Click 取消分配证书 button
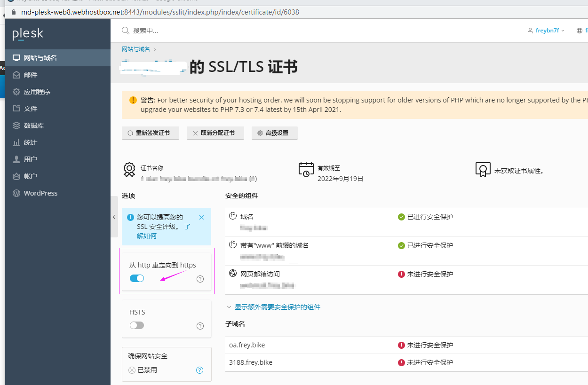 pos(215,133)
